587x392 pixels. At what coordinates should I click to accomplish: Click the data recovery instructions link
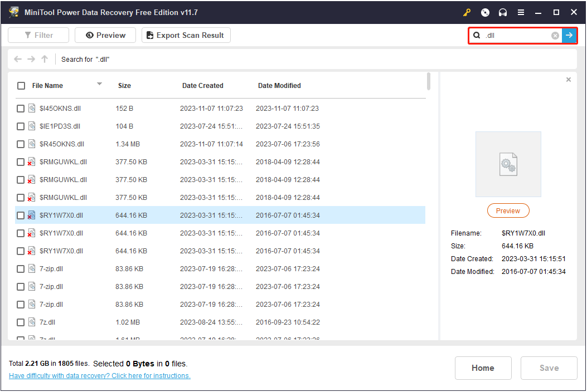(99, 375)
